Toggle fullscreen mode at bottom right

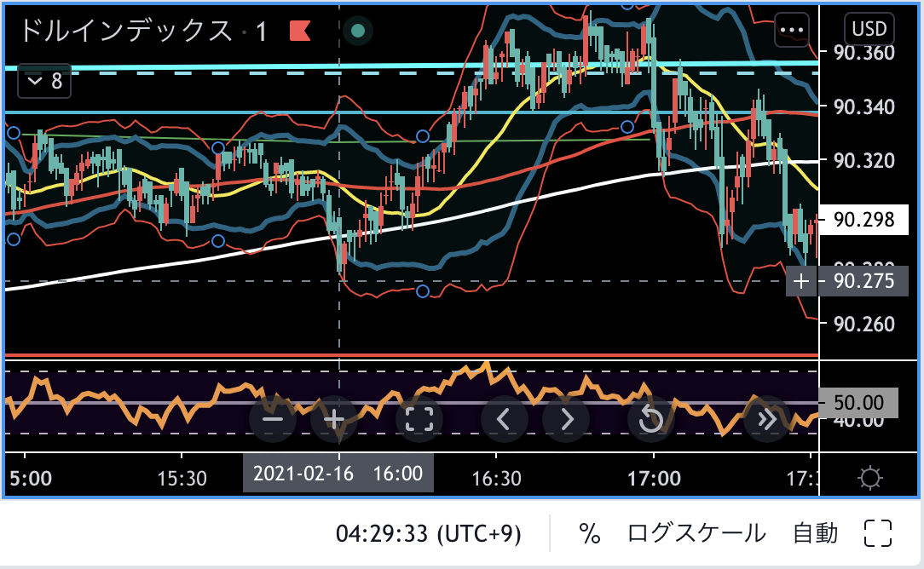click(x=877, y=534)
